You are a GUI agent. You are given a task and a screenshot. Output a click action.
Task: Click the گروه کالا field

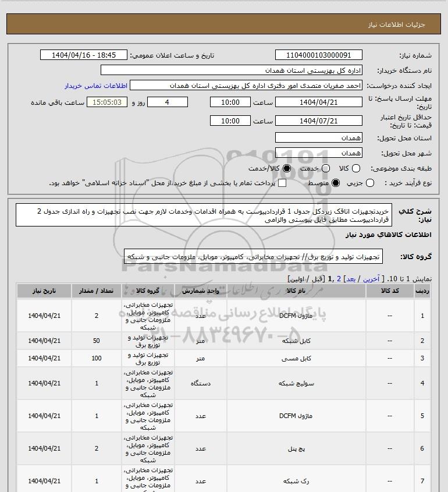pyautogui.click(x=253, y=256)
